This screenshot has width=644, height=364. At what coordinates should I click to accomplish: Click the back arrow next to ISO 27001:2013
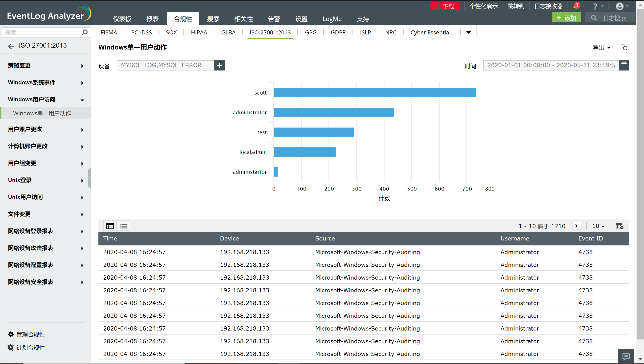click(x=11, y=46)
